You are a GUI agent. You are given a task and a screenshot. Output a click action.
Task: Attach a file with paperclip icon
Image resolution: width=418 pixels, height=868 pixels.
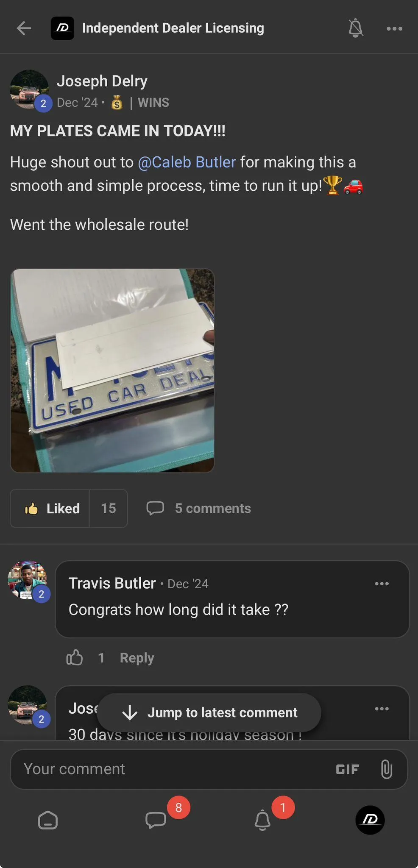[x=386, y=769]
